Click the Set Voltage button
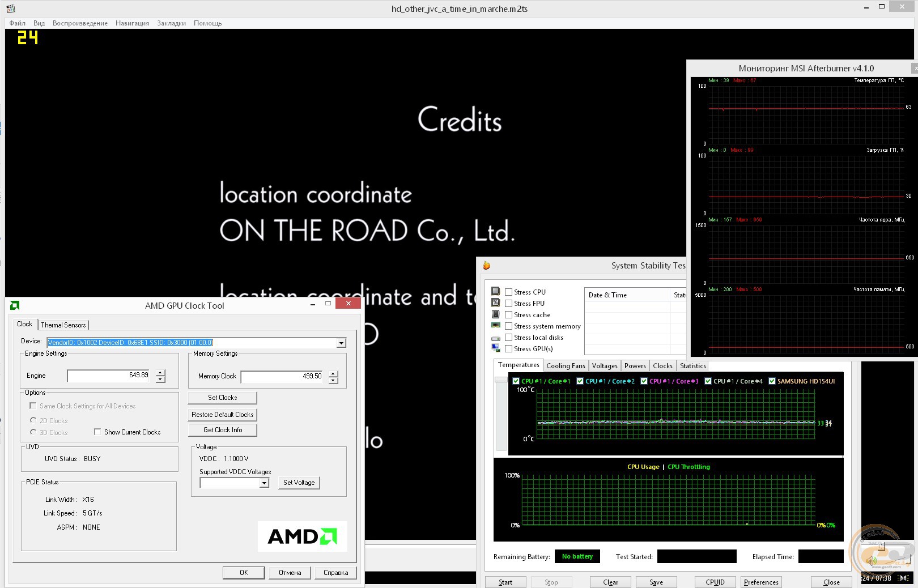Image resolution: width=918 pixels, height=588 pixels. (299, 483)
